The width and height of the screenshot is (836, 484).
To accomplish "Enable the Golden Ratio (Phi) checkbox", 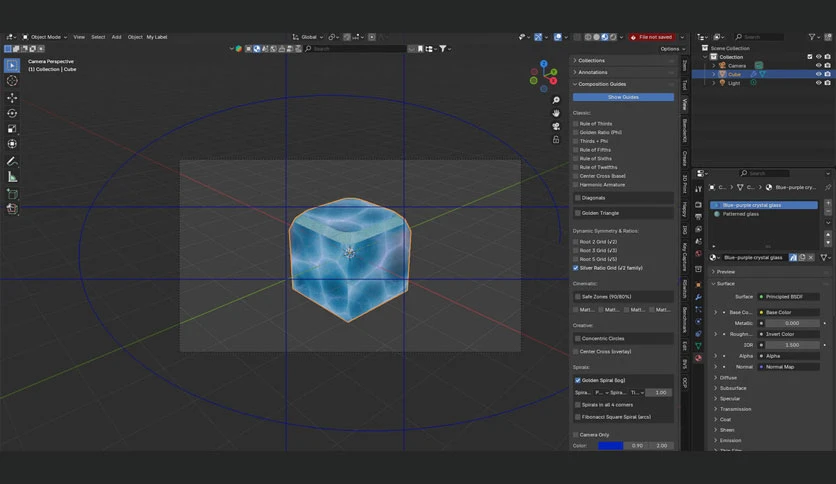I will 576,132.
